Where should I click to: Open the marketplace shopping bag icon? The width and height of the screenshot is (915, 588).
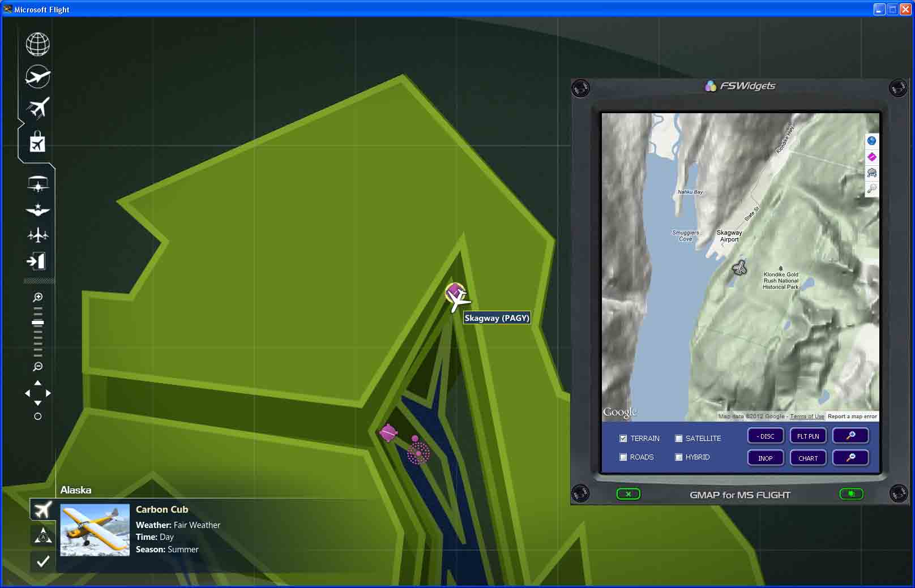[x=37, y=141]
